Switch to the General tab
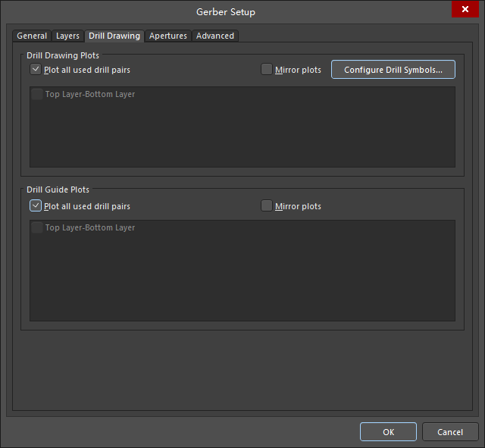Viewport: 485px width, 448px height. coord(32,36)
